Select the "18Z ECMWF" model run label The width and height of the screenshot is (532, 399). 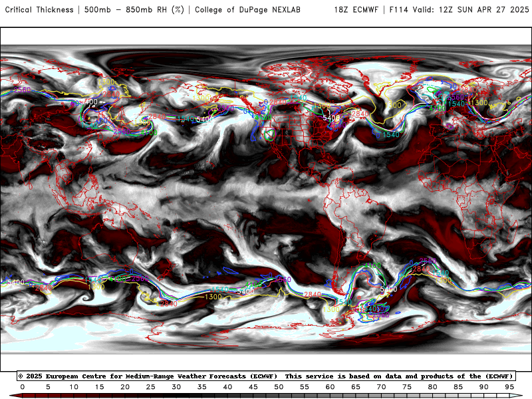pyautogui.click(x=356, y=9)
